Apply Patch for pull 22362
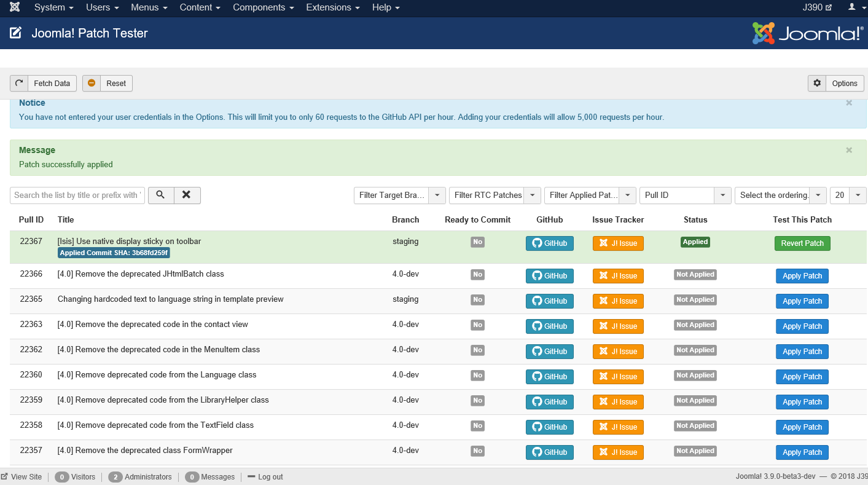Viewport: 868px width, 485px height. click(802, 352)
